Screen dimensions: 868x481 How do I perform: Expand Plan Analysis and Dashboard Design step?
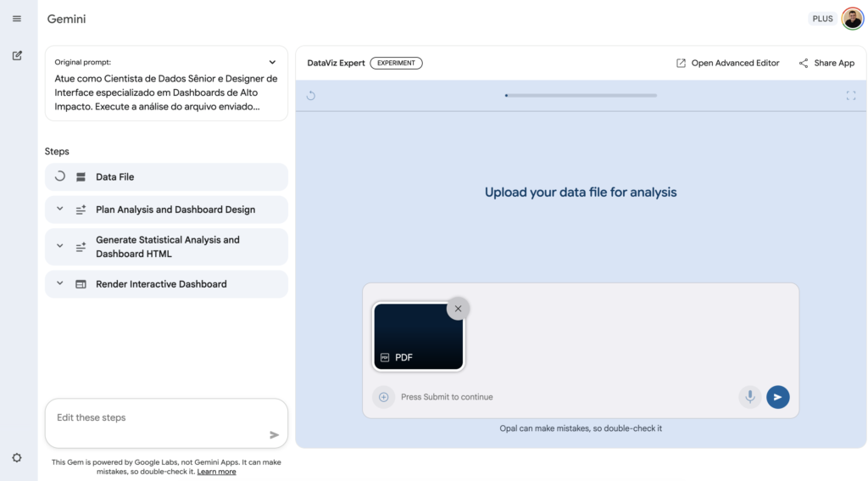point(60,210)
